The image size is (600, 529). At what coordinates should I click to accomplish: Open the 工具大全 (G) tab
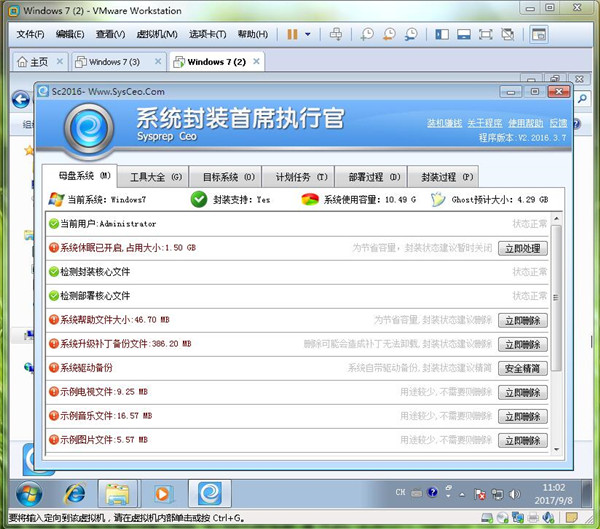pyautogui.click(x=153, y=177)
